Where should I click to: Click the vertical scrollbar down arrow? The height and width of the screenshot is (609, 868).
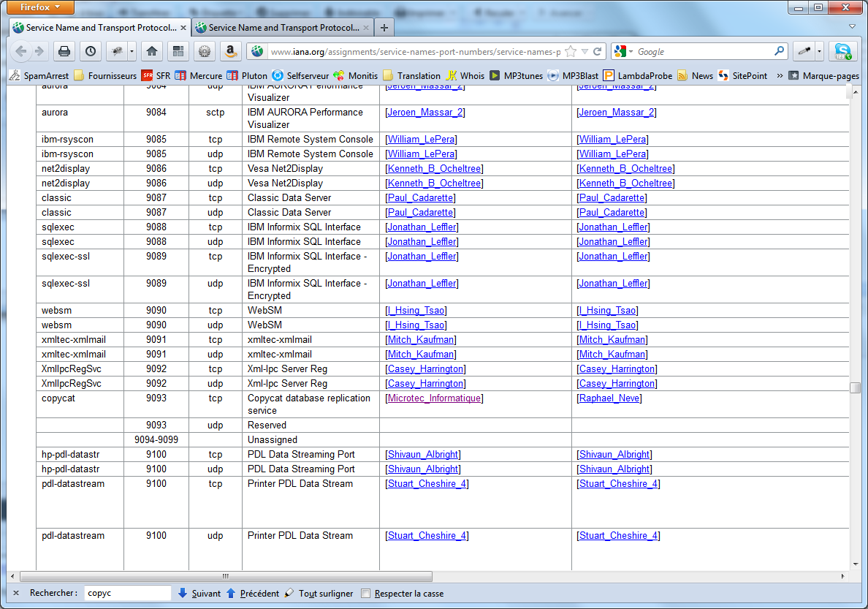tap(856, 564)
